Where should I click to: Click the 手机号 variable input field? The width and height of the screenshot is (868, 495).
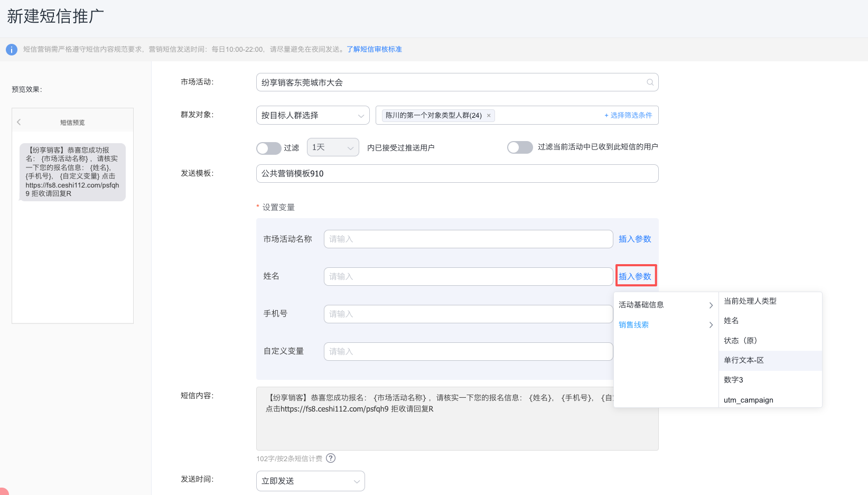(468, 314)
